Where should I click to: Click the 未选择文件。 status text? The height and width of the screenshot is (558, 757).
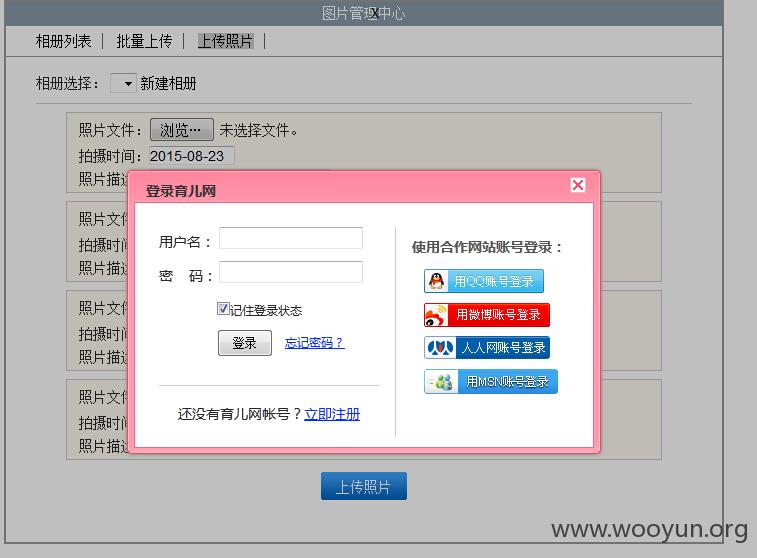pos(259,130)
